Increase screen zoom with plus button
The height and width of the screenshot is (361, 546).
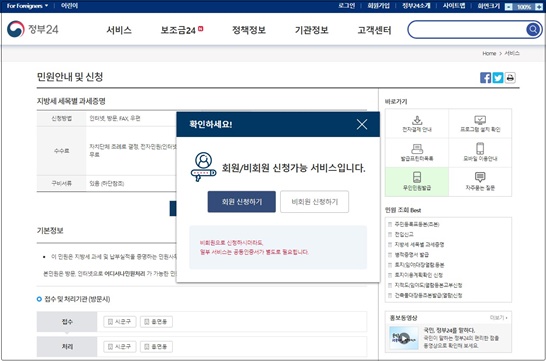click(539, 7)
